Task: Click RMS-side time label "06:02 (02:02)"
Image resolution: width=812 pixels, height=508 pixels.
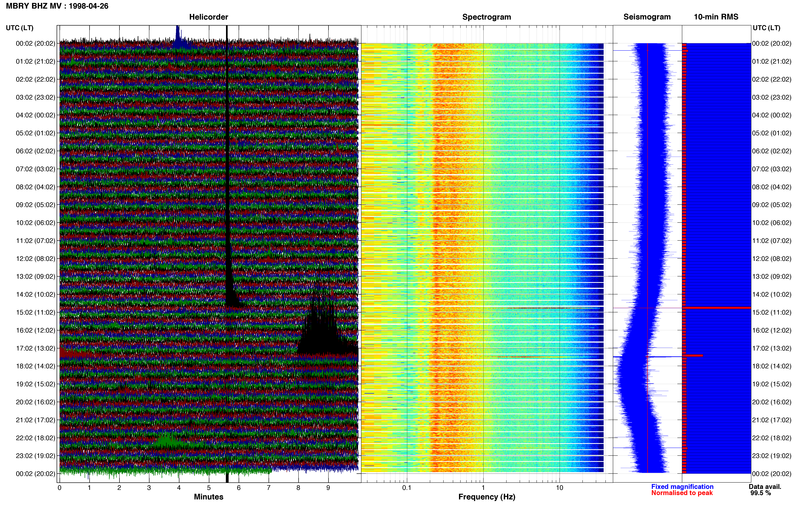Action: point(772,151)
